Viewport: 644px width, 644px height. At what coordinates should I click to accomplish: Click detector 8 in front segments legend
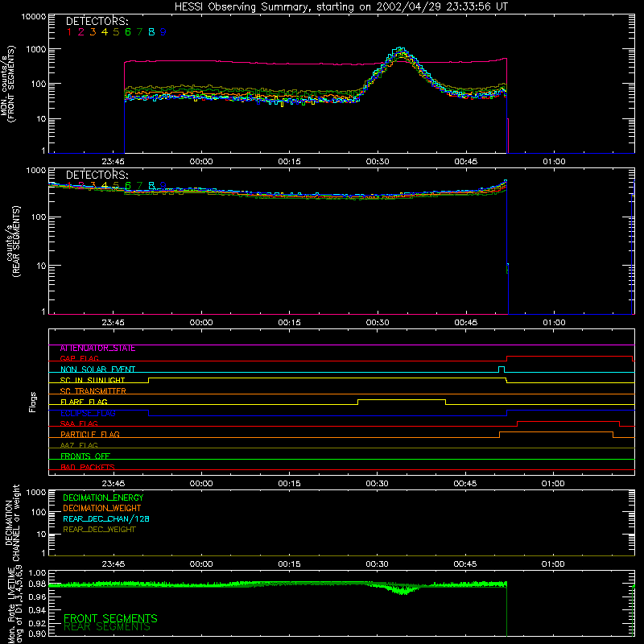151,32
